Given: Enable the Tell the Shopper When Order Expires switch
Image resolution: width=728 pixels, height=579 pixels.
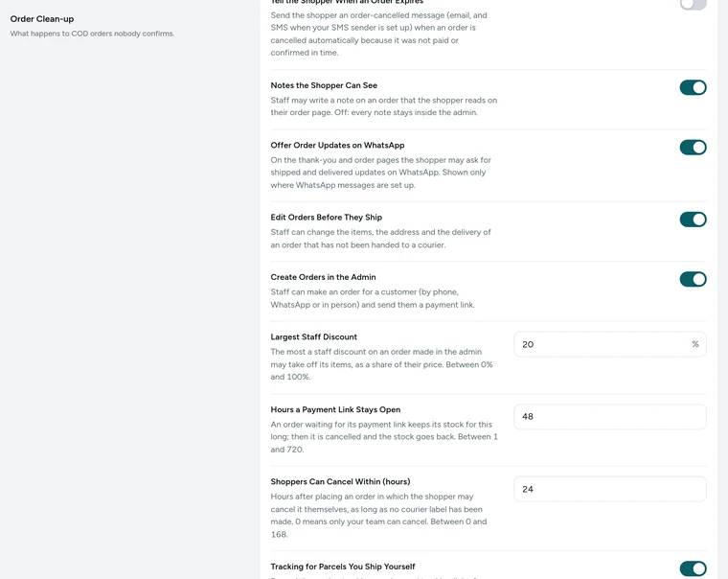Looking at the screenshot, I should (693, 3).
